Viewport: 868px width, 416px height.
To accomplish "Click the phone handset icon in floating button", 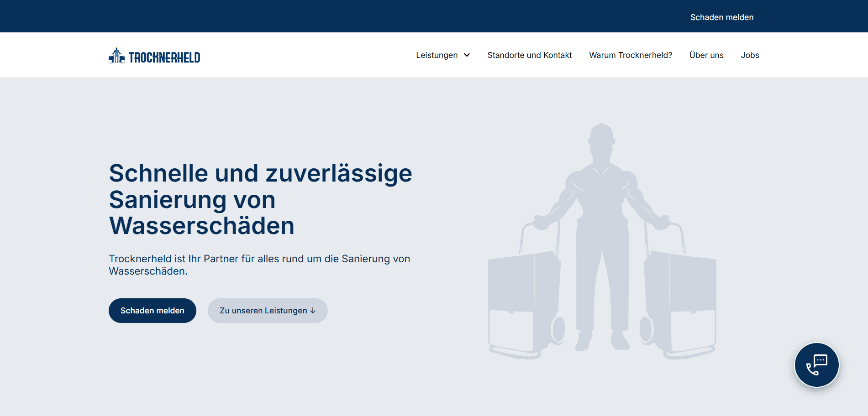I will tap(812, 369).
